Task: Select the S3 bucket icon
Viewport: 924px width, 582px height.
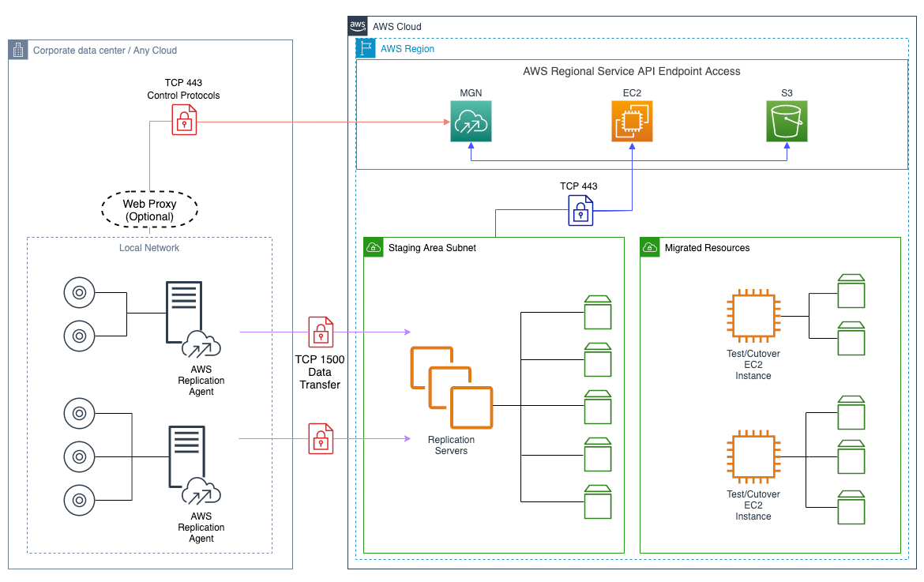Action: click(x=787, y=122)
